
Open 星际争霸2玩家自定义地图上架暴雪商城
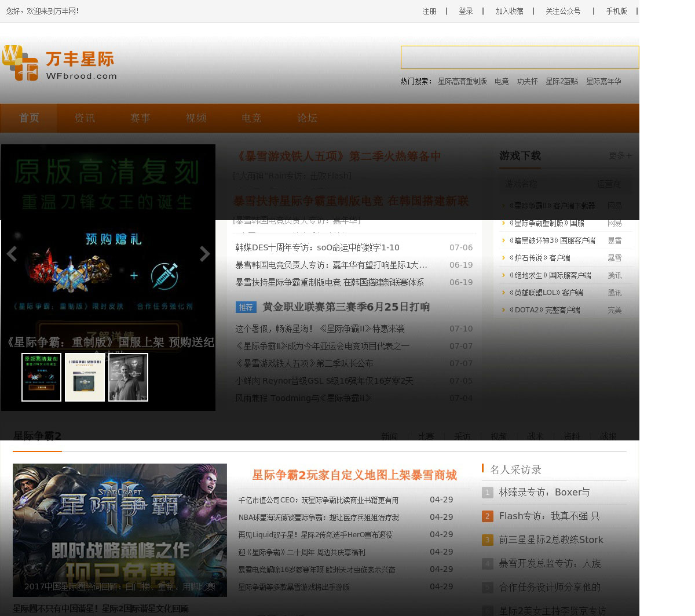pos(354,475)
